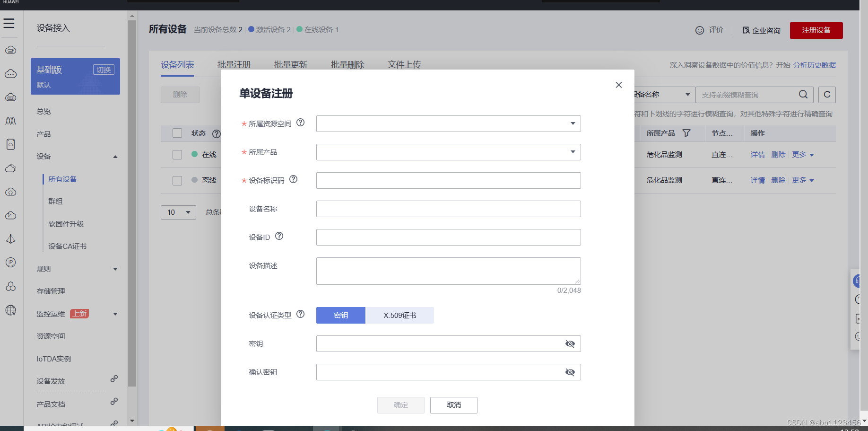Switch to 批量更新 tab

tap(291, 65)
